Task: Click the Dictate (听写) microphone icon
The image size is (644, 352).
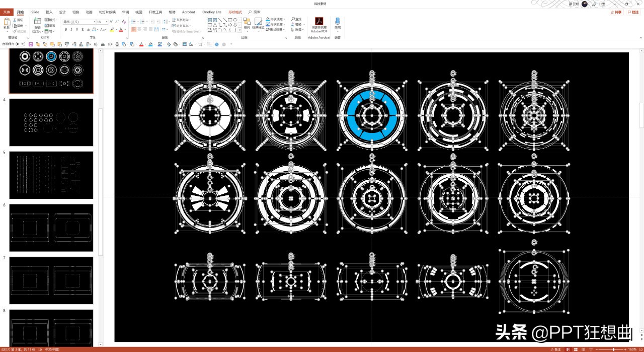Action: [x=338, y=21]
